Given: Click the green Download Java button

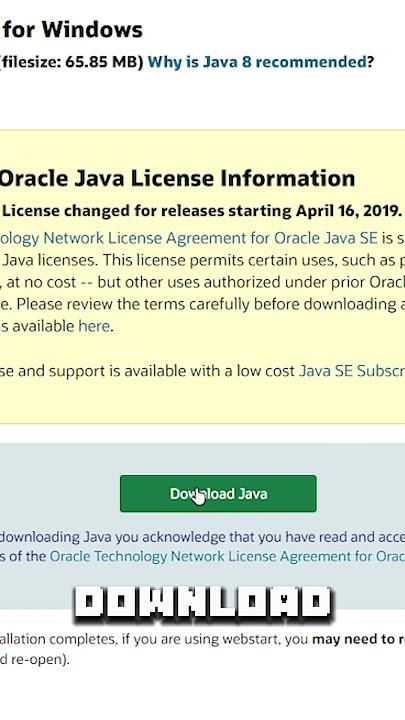Looking at the screenshot, I should point(218,494).
